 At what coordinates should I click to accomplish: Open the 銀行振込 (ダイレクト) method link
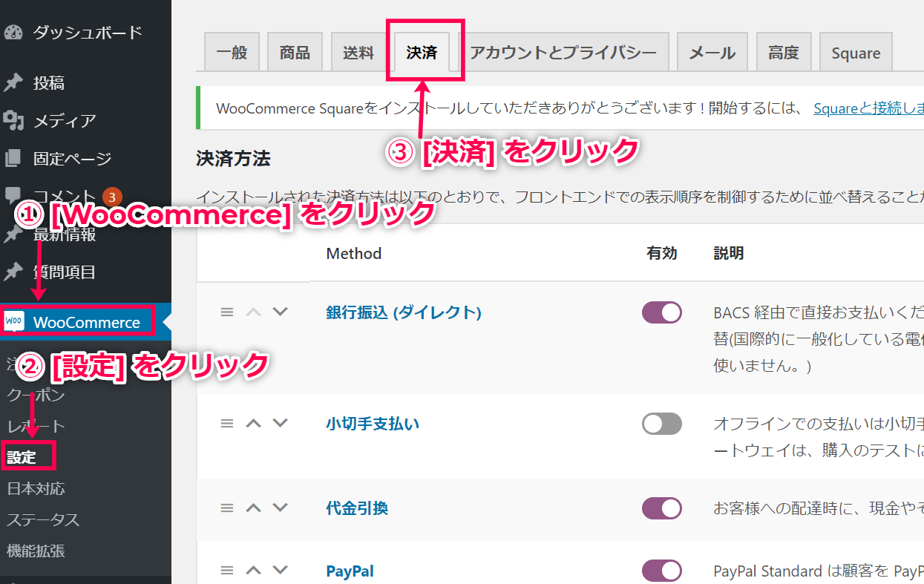tap(404, 312)
